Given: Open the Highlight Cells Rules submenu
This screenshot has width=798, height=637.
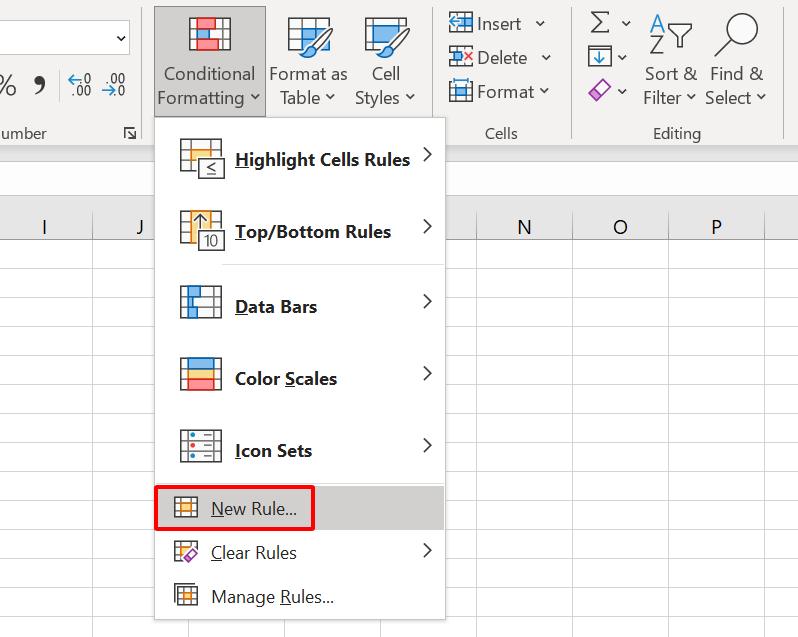Looking at the screenshot, I should pyautogui.click(x=300, y=159).
